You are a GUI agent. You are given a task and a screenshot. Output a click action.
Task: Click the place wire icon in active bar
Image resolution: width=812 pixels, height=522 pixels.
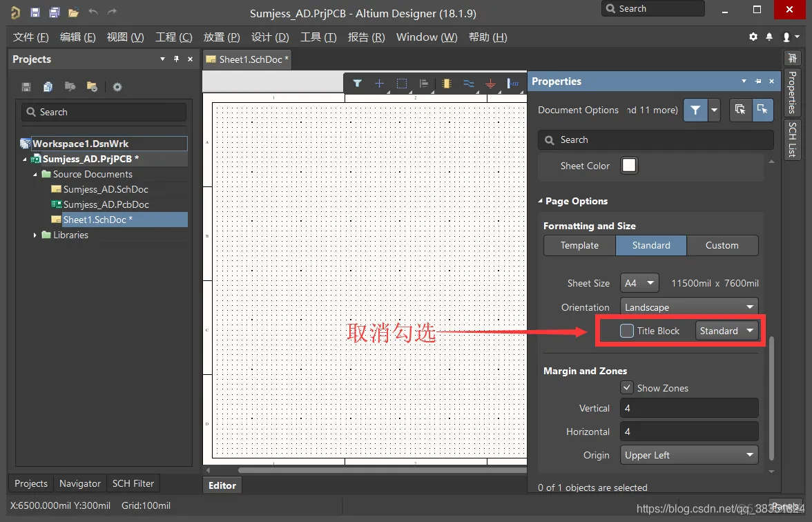click(x=469, y=84)
